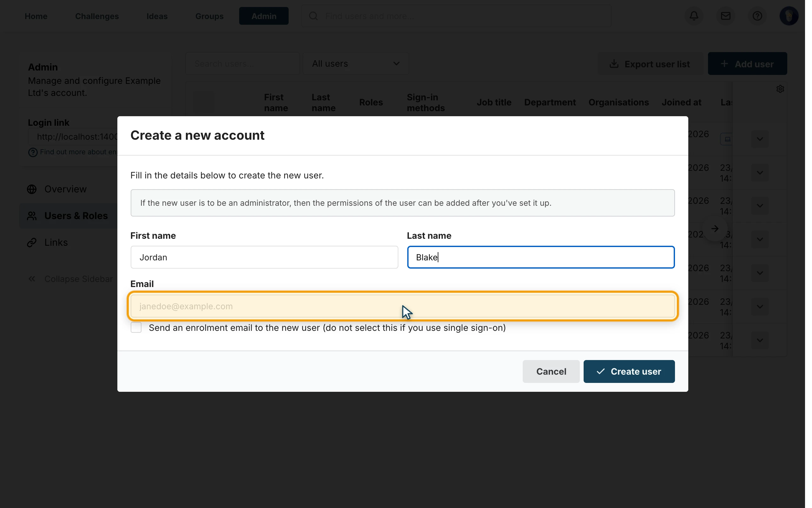The width and height of the screenshot is (812, 508).
Task: Open the All users filter dropdown
Action: 356,63
